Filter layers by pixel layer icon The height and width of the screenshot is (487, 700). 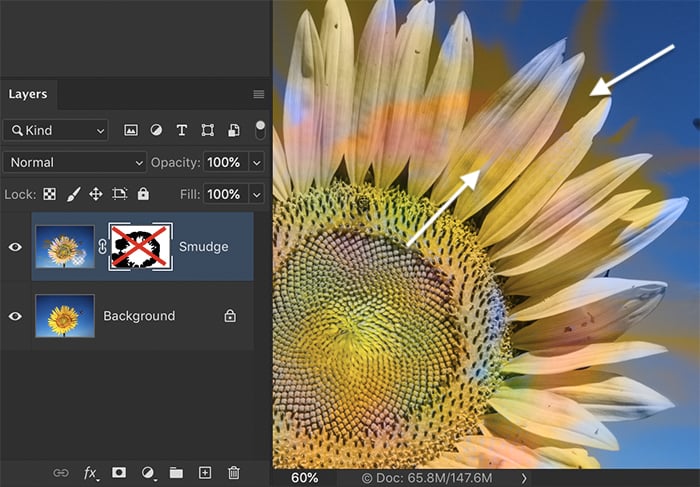131,130
